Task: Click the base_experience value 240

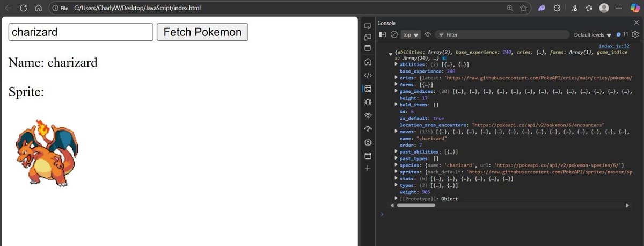Action: pos(451,71)
